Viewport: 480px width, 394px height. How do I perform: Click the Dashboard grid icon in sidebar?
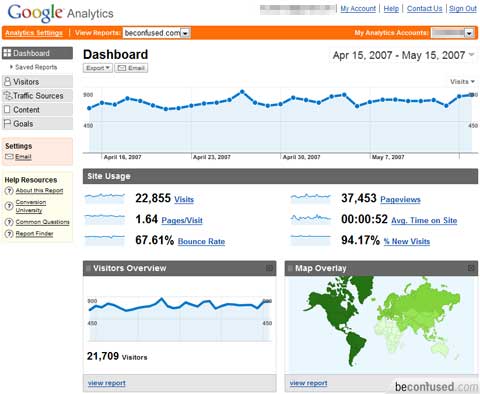7,53
